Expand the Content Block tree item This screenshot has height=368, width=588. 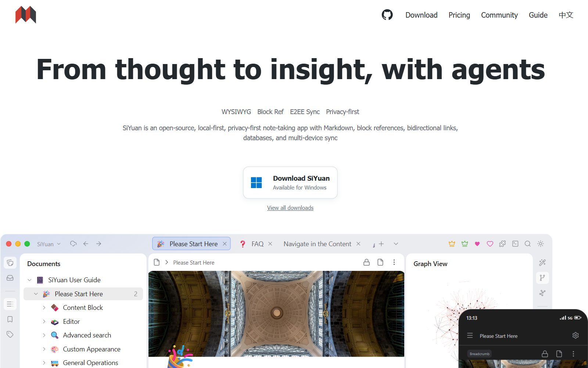[x=44, y=308]
